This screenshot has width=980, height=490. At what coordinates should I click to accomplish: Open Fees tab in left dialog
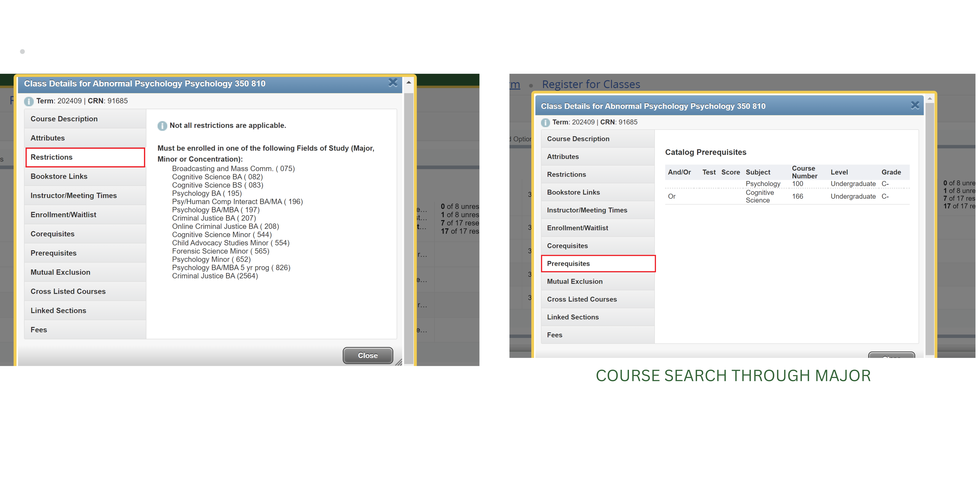tap(85, 330)
